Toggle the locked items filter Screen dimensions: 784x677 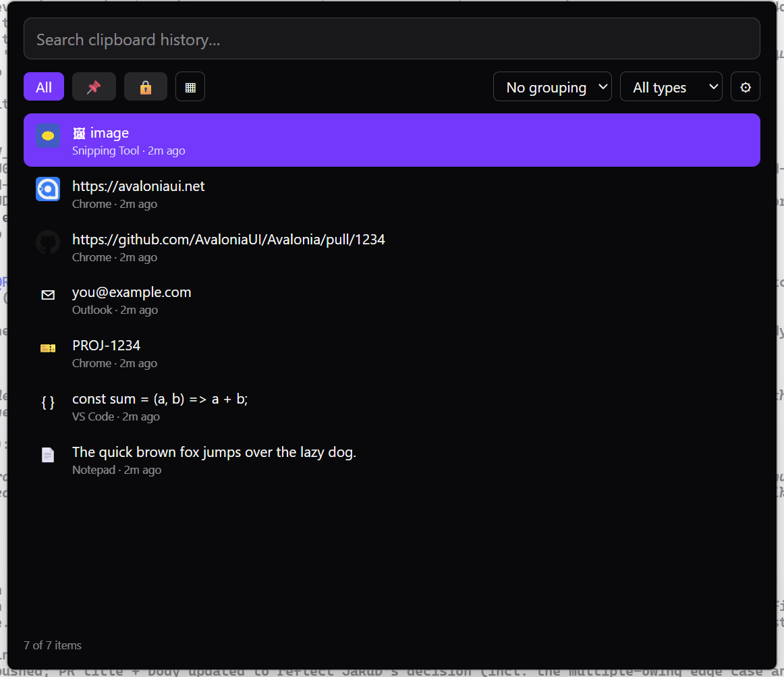point(146,86)
